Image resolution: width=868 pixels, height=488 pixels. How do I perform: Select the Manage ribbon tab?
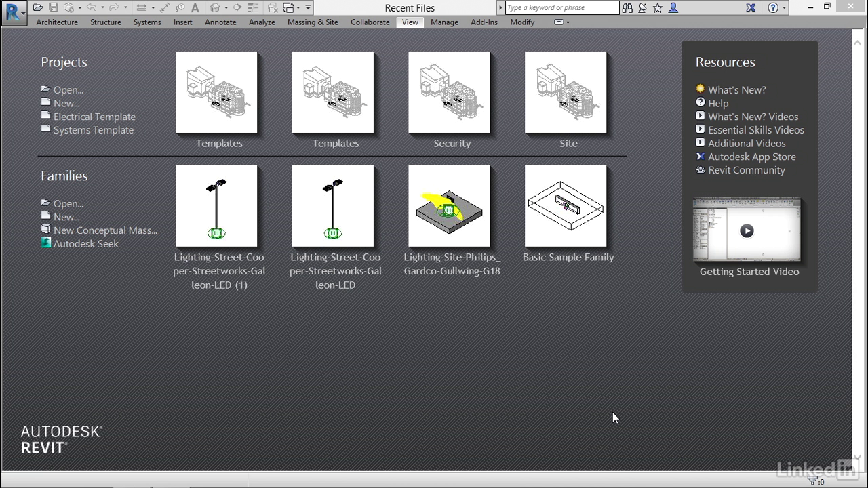tap(444, 22)
